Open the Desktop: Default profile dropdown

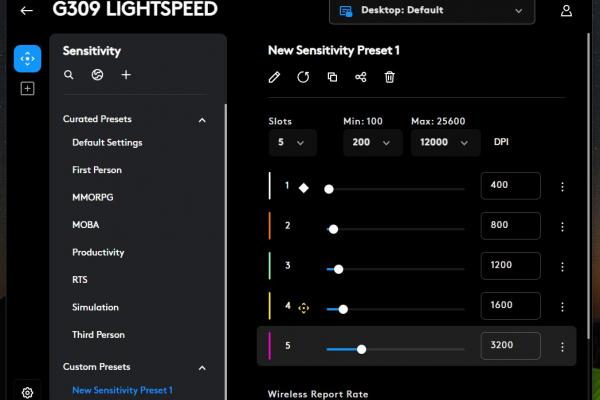pos(432,11)
